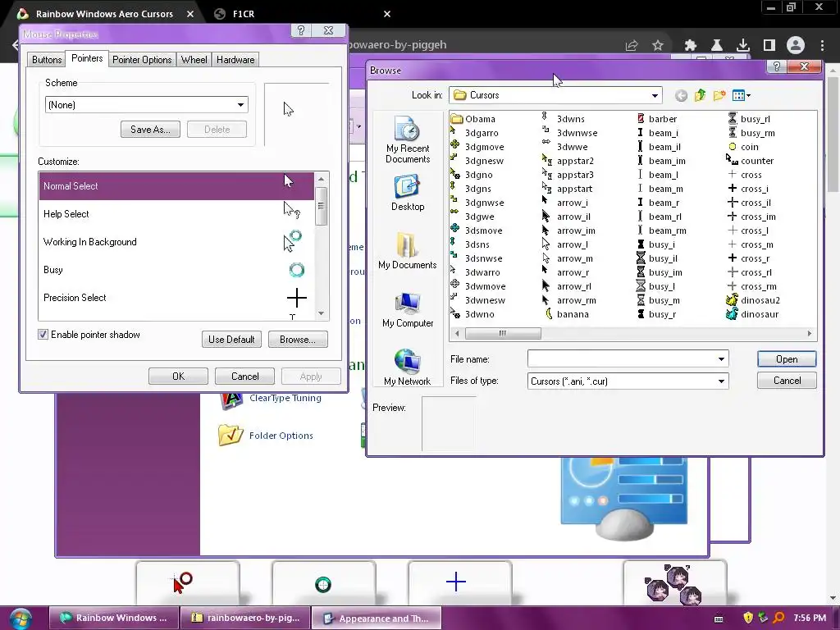Click Cancel in the Browse dialog
This screenshot has height=630, width=840.
787,381
